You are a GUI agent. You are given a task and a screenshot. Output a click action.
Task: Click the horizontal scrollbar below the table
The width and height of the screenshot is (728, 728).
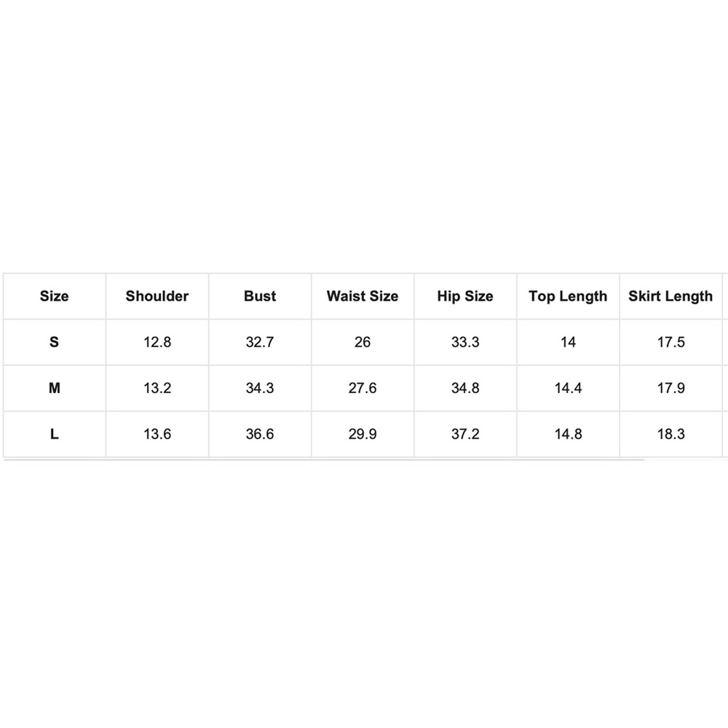324,460
